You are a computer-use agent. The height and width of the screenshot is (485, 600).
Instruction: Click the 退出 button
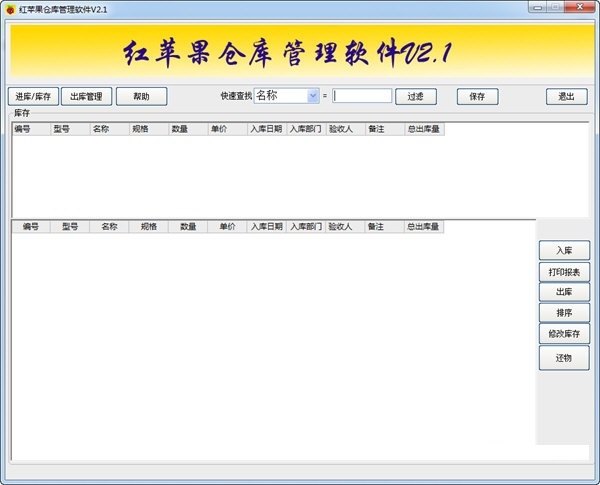[x=566, y=97]
